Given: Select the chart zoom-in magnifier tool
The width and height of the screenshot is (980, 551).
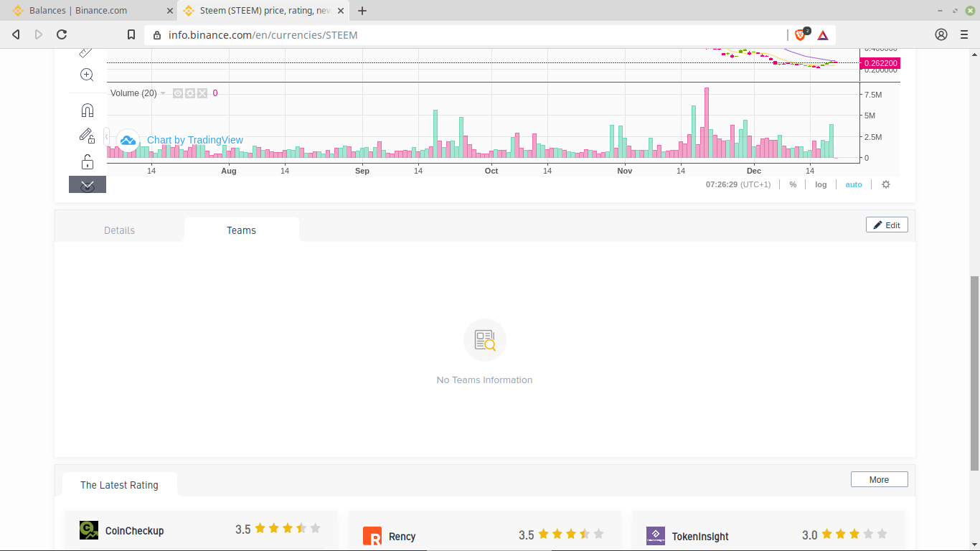Looking at the screenshot, I should (x=87, y=75).
